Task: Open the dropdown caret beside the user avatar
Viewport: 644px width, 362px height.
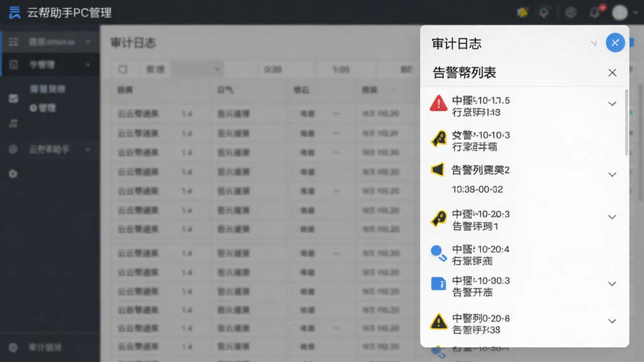Action: pos(635,13)
